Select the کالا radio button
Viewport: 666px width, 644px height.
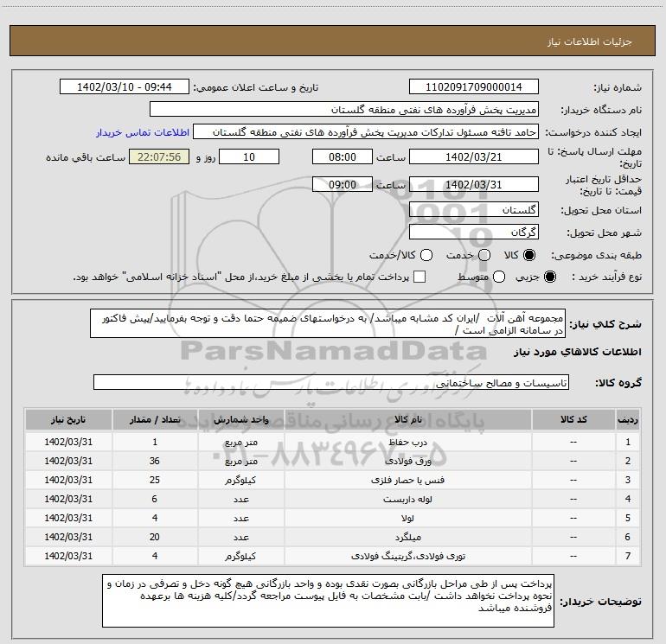tap(529, 255)
